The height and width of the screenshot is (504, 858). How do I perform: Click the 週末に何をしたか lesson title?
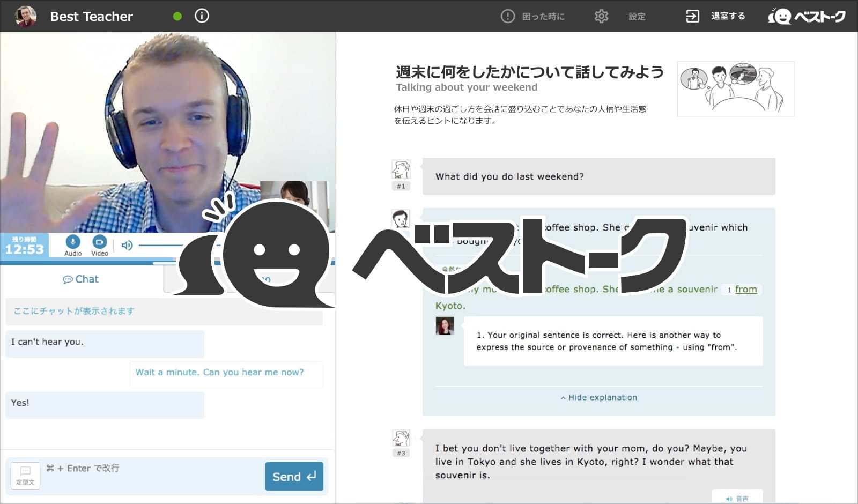530,72
